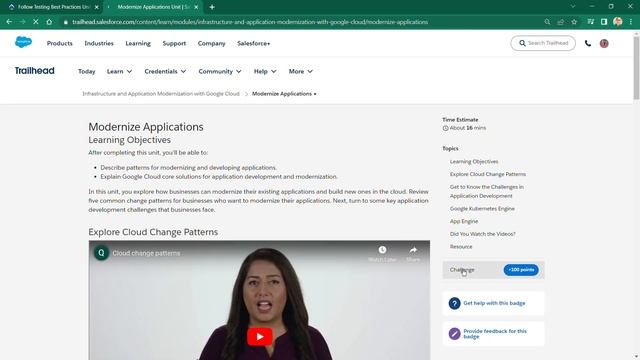Click the video channel Q avatar
The width and height of the screenshot is (640, 360).
pos(101,253)
